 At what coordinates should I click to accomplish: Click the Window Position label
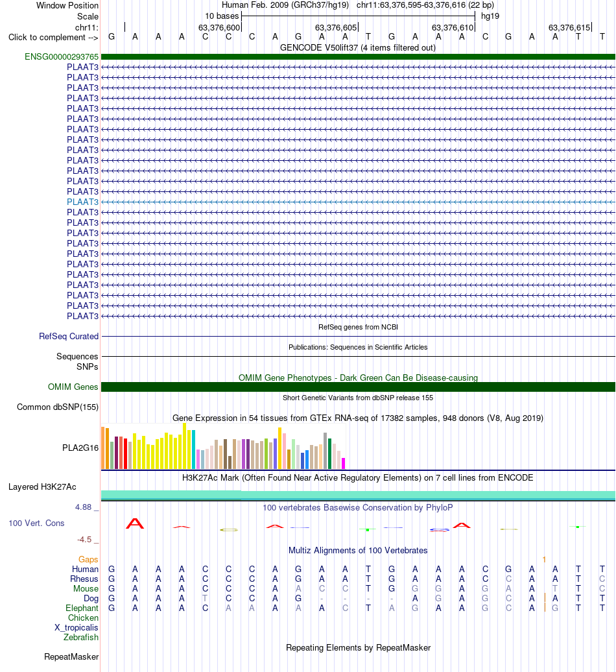(x=67, y=6)
